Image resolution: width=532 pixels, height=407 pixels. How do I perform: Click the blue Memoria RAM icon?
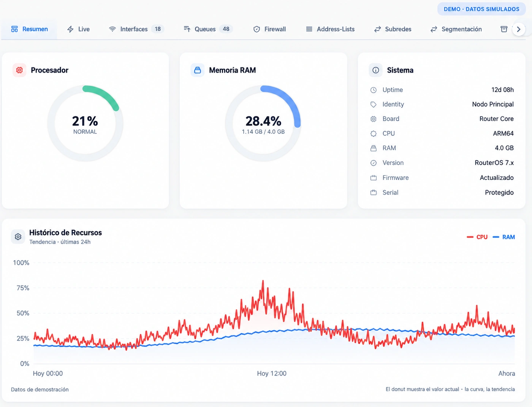pyautogui.click(x=198, y=70)
